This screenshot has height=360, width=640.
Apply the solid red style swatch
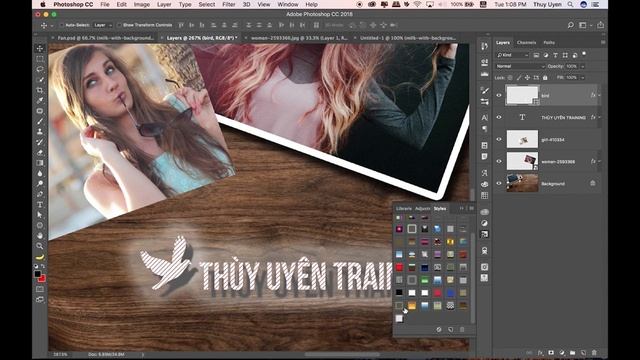point(399,267)
